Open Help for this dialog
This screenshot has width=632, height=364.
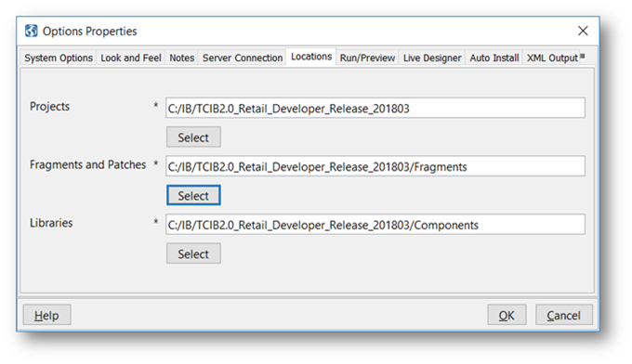(x=46, y=316)
